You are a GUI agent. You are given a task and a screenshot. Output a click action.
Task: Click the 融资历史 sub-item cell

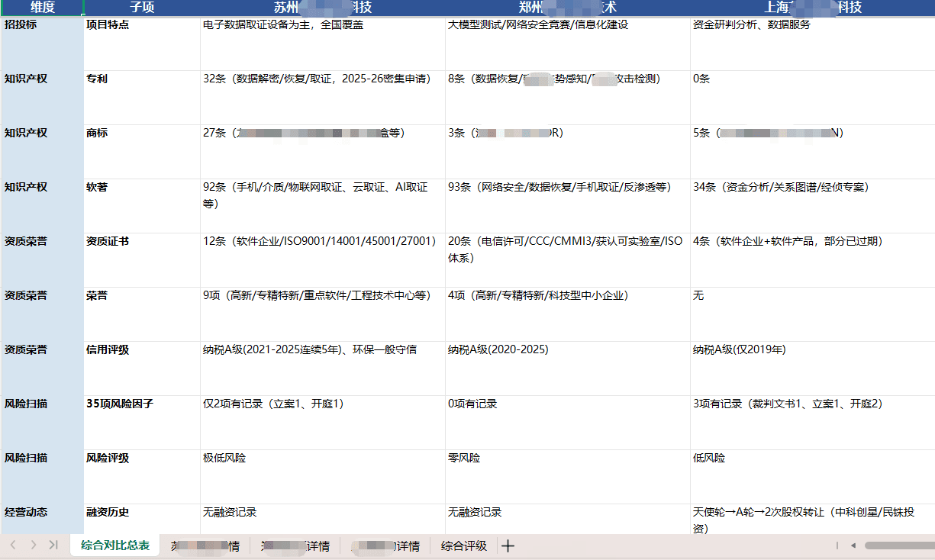coord(142,519)
